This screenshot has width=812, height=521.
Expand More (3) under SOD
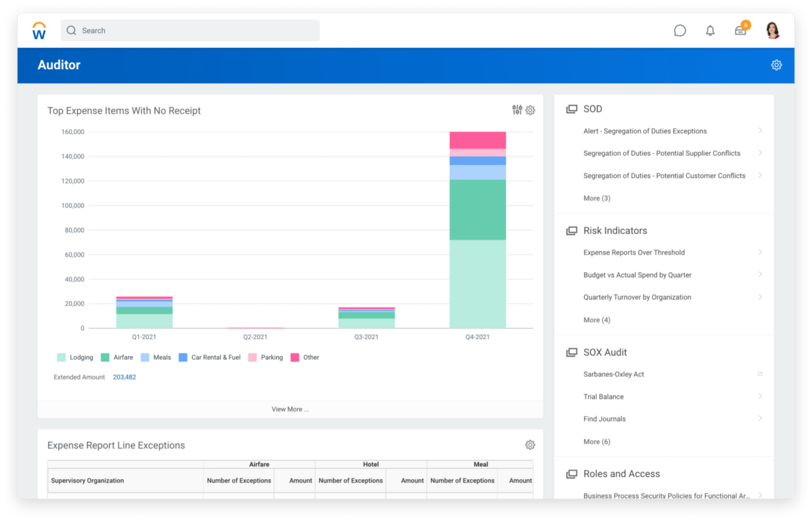596,198
